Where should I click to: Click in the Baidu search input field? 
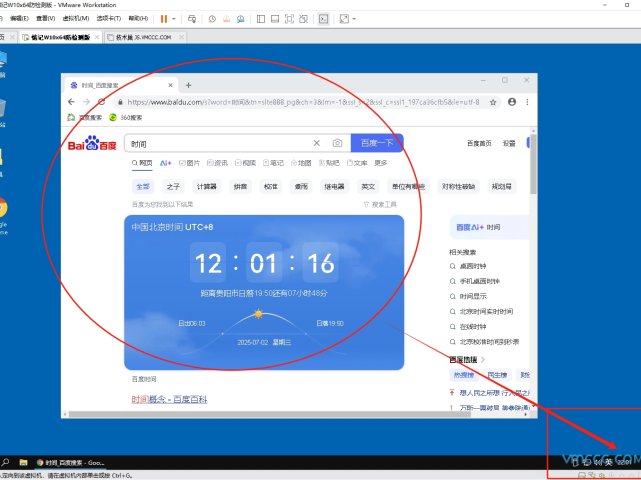[218, 144]
